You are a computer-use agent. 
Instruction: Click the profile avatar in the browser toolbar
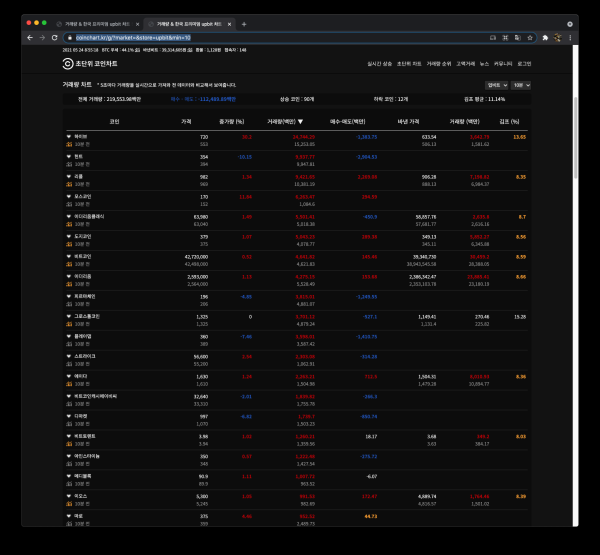pyautogui.click(x=558, y=38)
